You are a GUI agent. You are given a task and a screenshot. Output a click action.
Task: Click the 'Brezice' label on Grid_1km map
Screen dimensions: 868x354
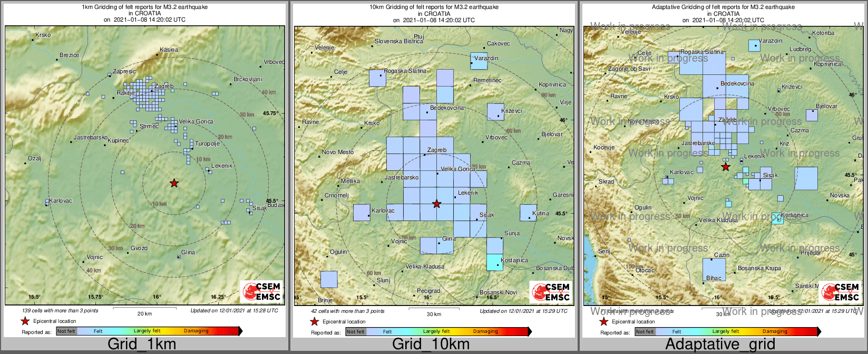pos(69,55)
